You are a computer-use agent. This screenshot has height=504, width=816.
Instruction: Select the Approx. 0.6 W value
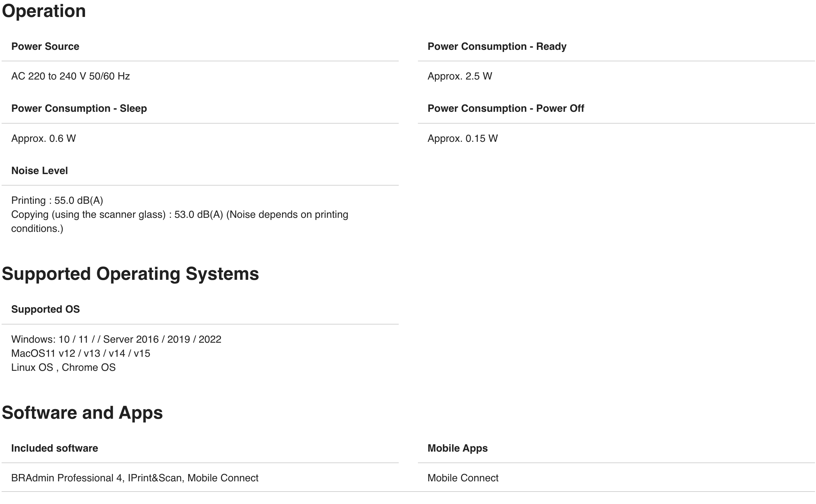43,138
